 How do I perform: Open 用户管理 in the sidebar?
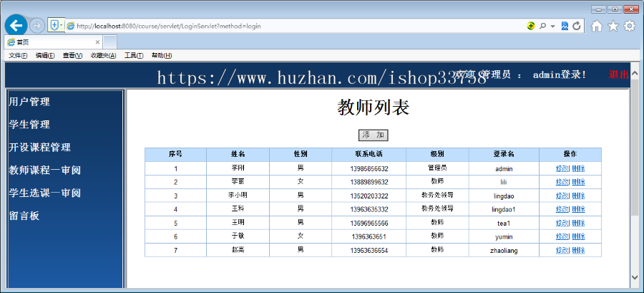29,102
